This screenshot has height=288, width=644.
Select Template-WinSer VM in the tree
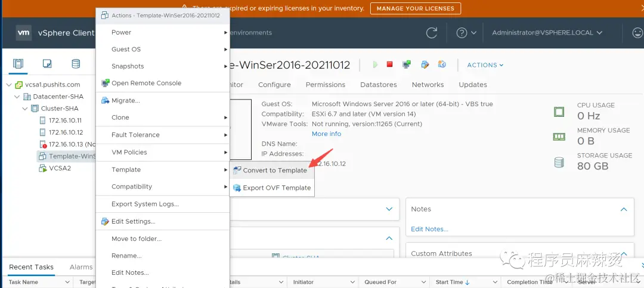pyautogui.click(x=67, y=156)
